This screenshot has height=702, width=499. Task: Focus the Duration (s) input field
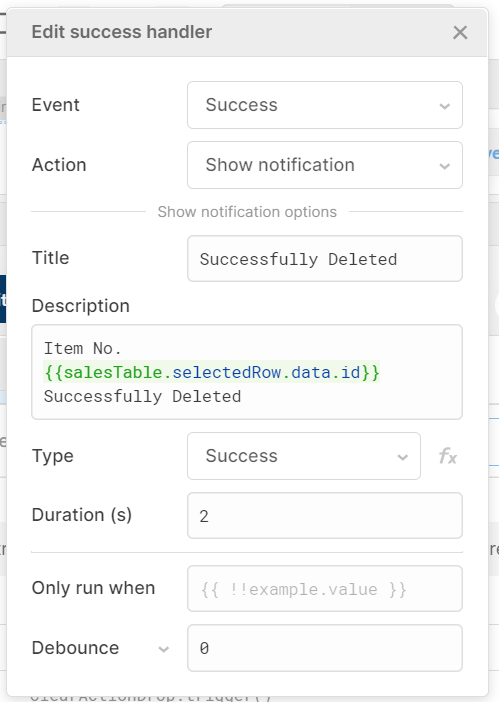click(324, 516)
